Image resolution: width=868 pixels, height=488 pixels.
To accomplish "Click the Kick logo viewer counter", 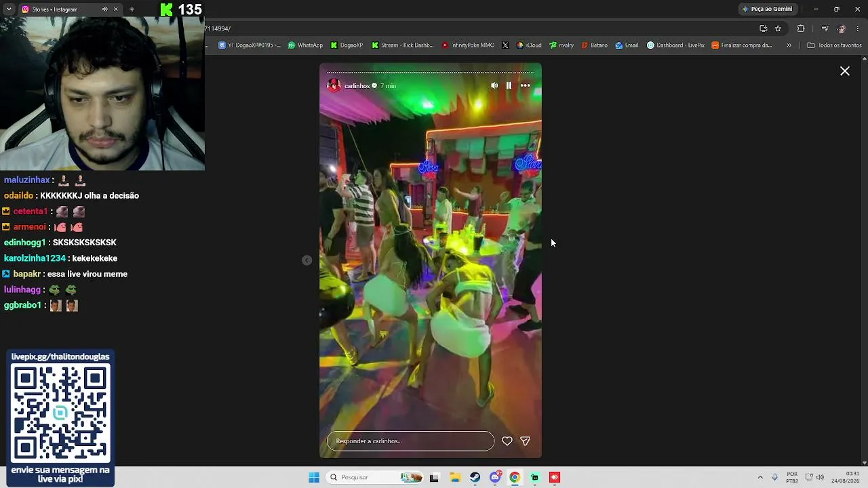I will (x=181, y=9).
